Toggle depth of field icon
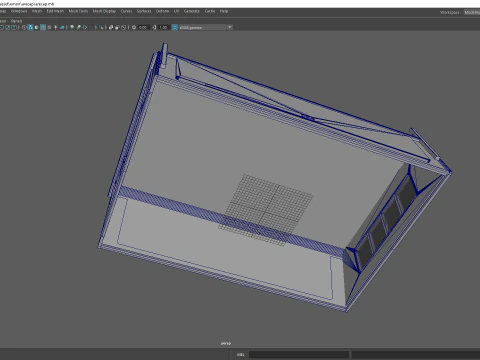 91,27
